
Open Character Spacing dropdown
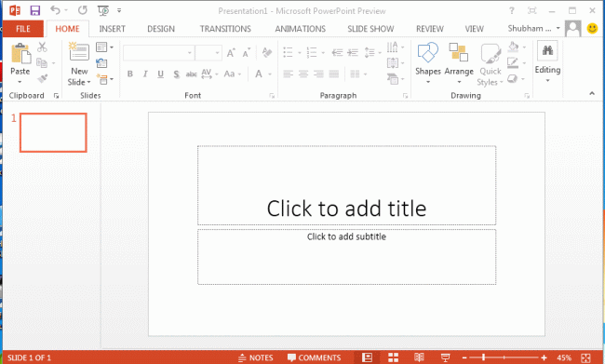209,74
